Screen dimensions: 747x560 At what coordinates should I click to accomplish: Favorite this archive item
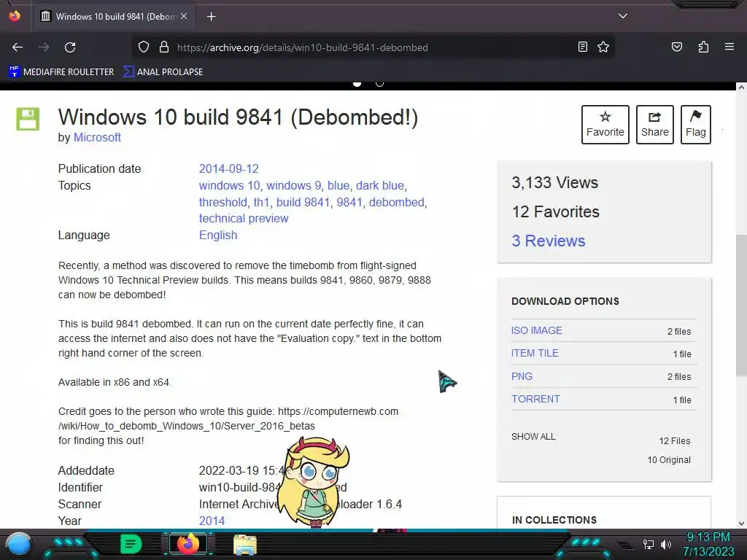tap(605, 124)
